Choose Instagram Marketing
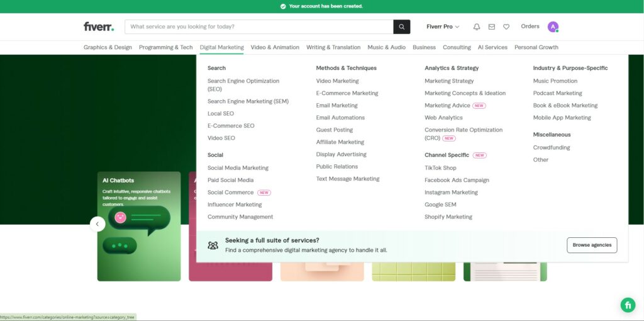Screen dimensions: 644x321 point(451,193)
